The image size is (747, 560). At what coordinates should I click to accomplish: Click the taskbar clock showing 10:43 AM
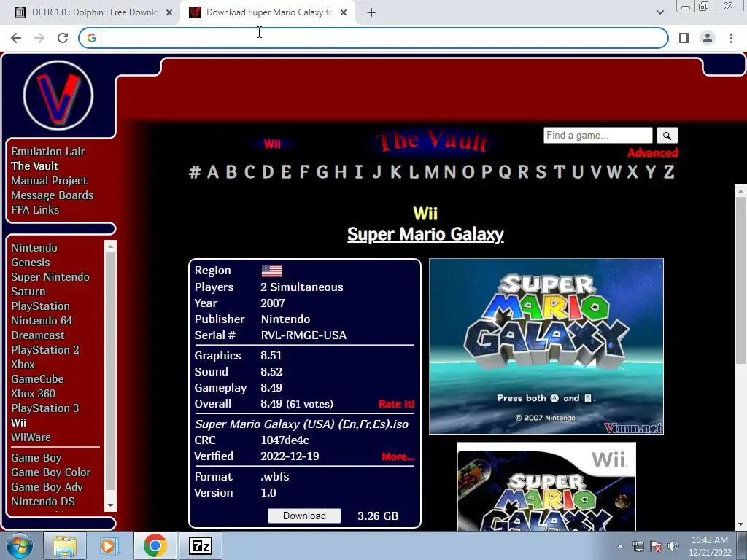[710, 546]
